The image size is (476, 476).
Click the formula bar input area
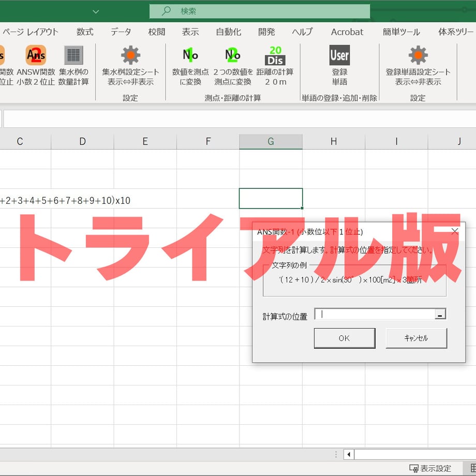[x=240, y=118]
